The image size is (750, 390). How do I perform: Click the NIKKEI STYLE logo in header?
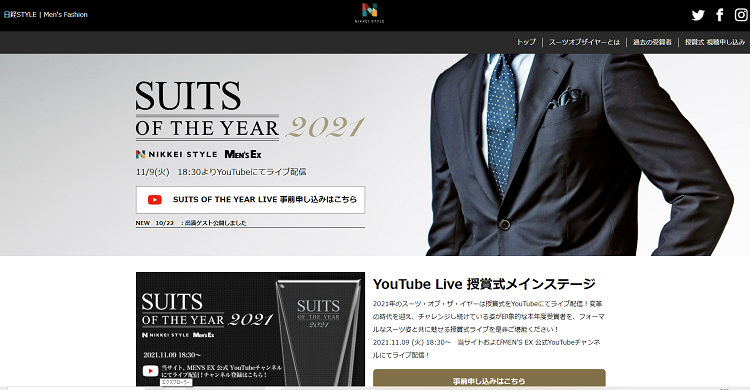(369, 13)
